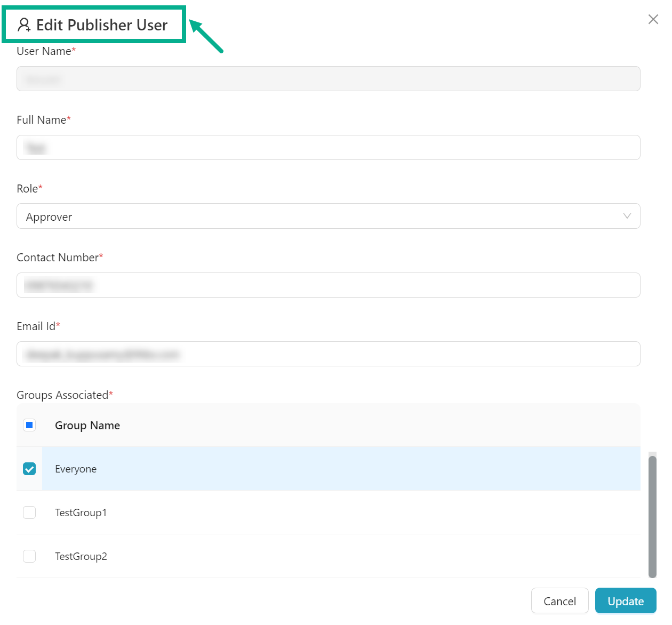Screen dimensions: 672x625
Task: Toggle the select-all Group Name header checkbox
Action: pos(29,426)
